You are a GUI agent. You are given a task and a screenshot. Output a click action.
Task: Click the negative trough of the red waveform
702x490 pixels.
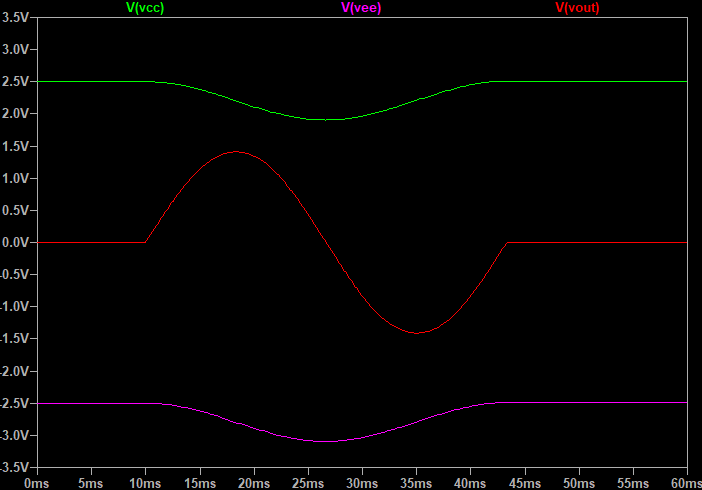[x=416, y=333]
